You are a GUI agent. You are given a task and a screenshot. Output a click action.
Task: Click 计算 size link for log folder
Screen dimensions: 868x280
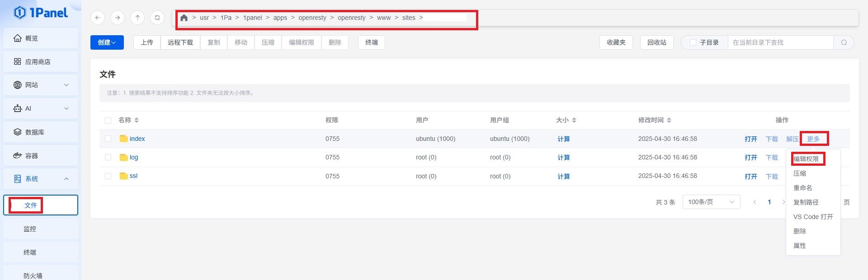[563, 158]
